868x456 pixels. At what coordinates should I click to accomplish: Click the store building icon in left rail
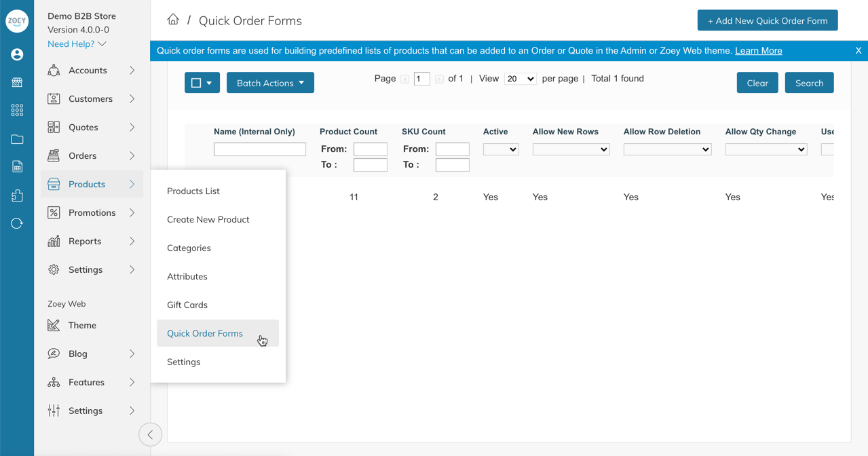coord(17,82)
